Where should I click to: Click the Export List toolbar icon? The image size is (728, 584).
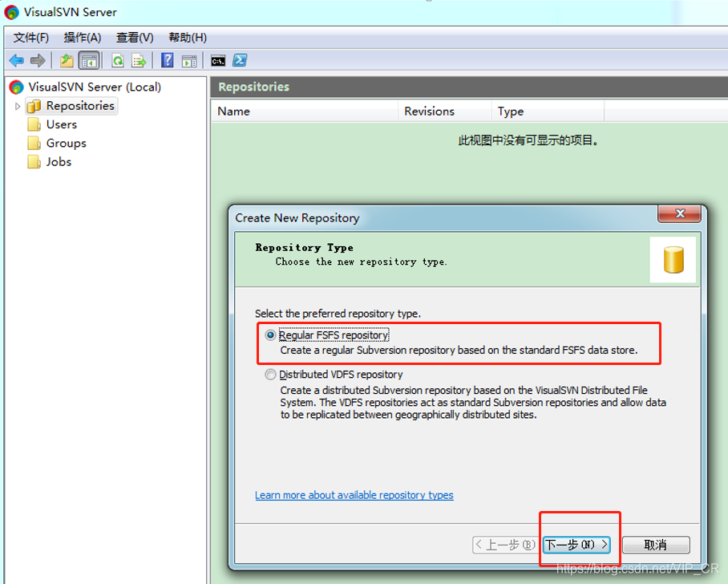coord(139,60)
